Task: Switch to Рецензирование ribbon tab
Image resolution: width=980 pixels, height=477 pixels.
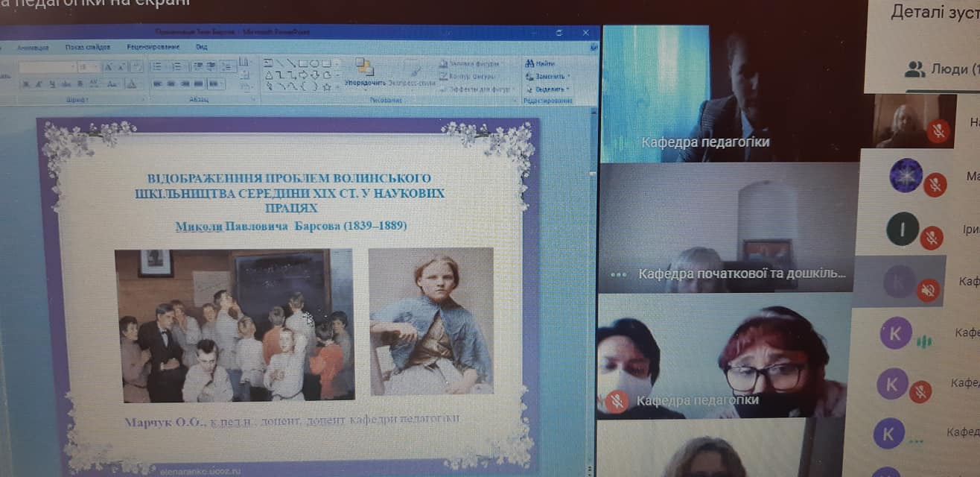Action: pyautogui.click(x=153, y=48)
